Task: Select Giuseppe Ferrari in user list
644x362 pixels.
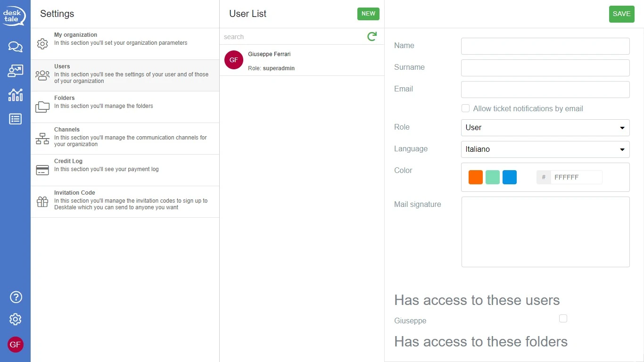Action: pos(302,60)
